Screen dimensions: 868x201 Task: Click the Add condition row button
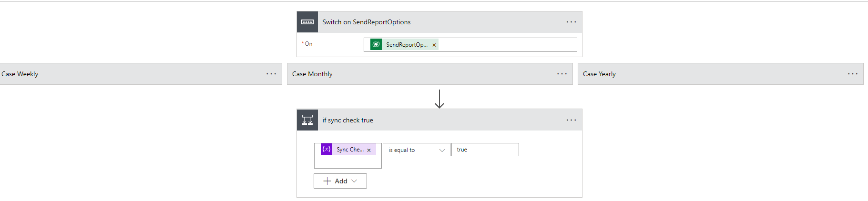click(340, 181)
